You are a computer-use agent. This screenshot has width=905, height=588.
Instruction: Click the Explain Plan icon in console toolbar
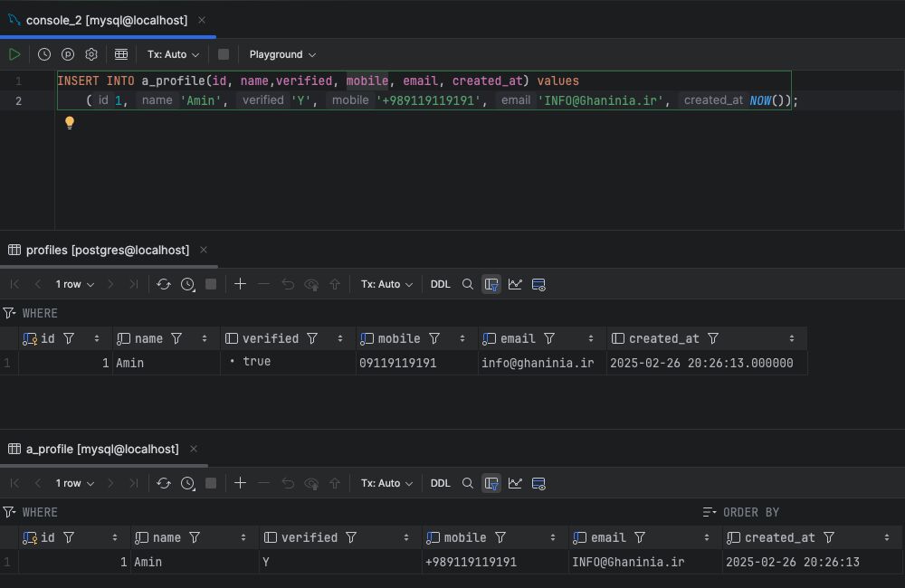(68, 54)
